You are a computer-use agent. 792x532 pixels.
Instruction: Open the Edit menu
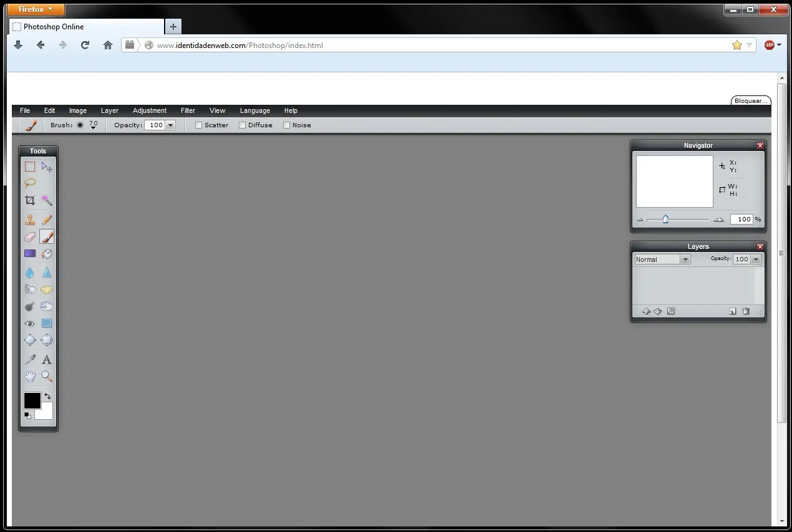click(x=50, y=110)
